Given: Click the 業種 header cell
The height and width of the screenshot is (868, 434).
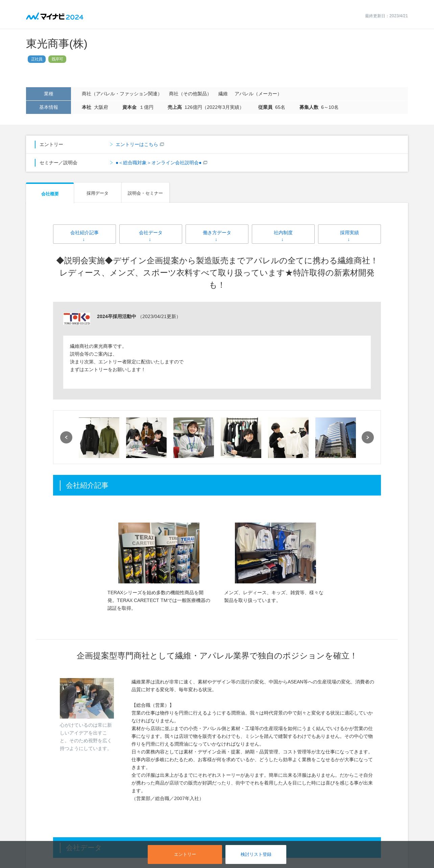Looking at the screenshot, I should [x=48, y=94].
